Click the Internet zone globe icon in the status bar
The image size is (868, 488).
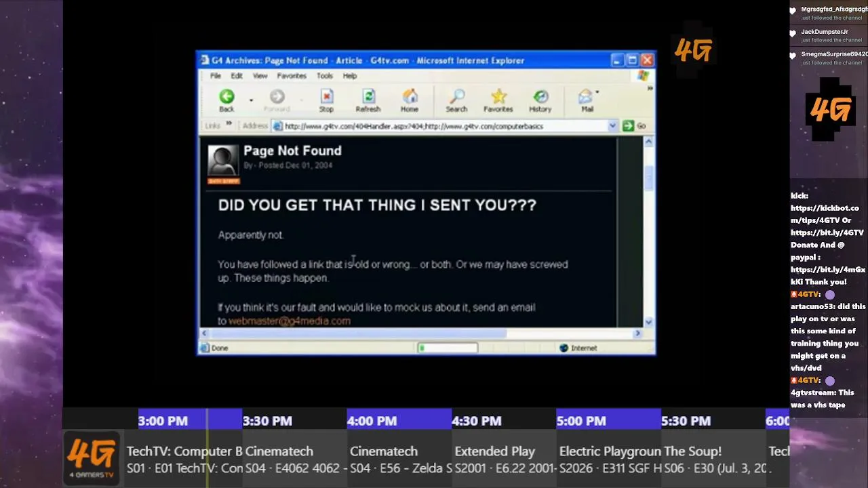[564, 348]
